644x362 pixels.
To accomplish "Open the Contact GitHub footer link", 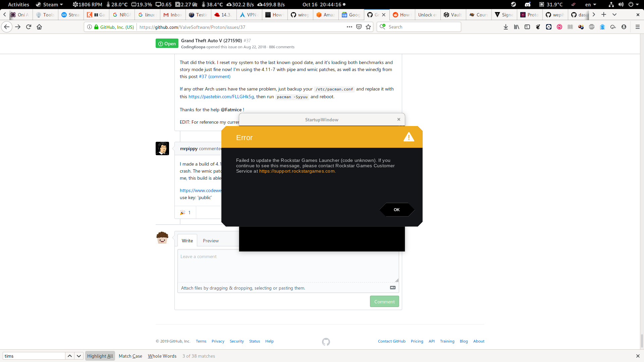I will pos(392,341).
